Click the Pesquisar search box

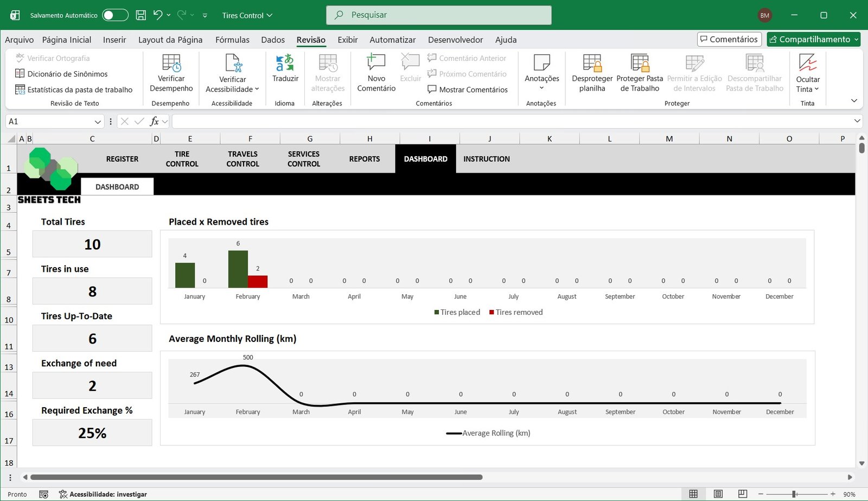pyautogui.click(x=438, y=15)
